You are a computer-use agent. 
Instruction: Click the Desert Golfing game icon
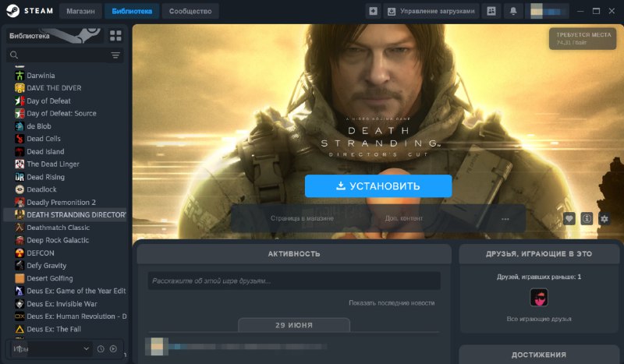[19, 278]
